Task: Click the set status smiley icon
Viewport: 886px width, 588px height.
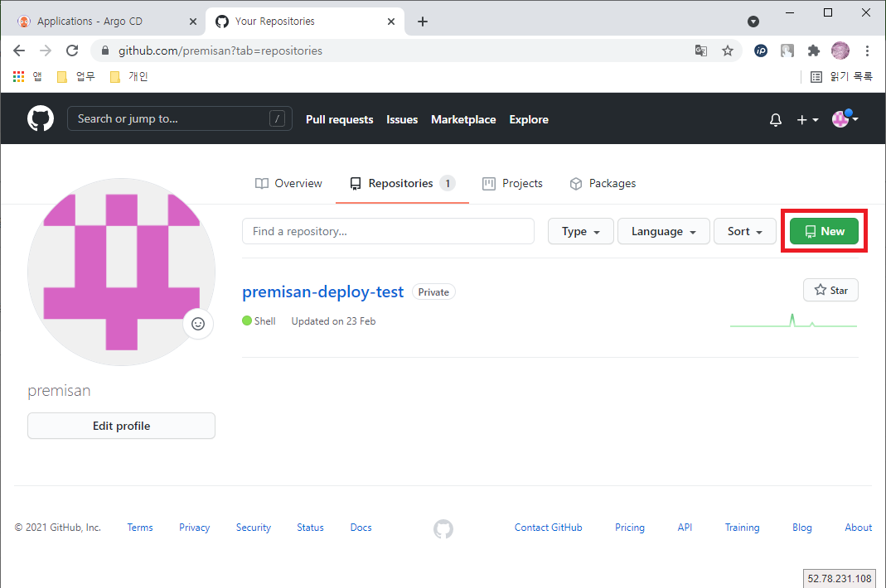Action: 198,324
